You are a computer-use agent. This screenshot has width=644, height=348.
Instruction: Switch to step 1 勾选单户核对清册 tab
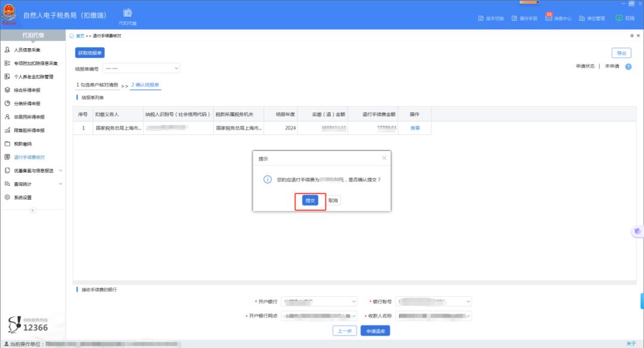[x=97, y=85]
